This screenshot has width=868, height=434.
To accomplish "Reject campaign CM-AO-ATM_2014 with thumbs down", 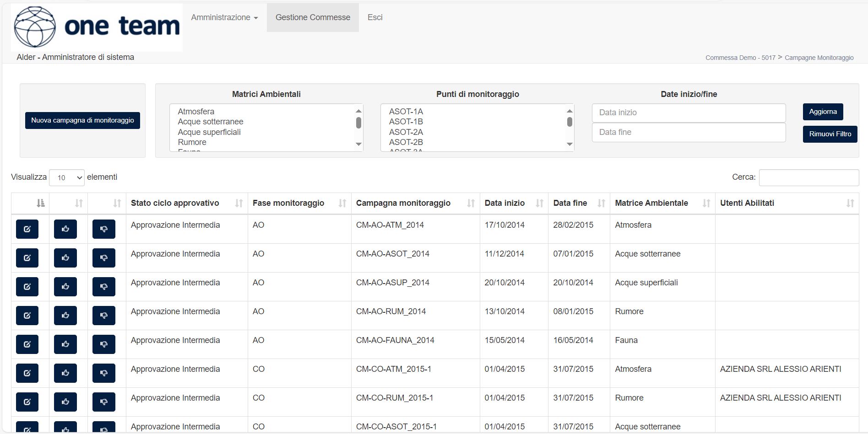I will 104,229.
